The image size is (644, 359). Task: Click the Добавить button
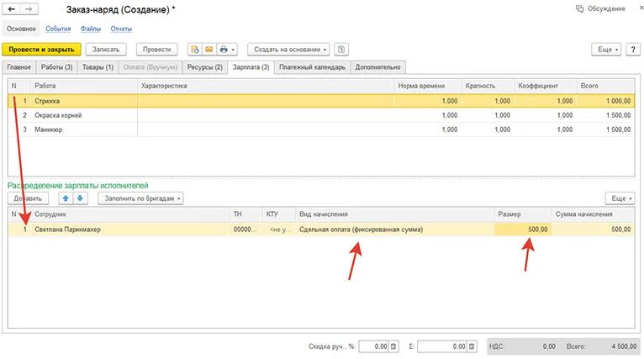(28, 198)
